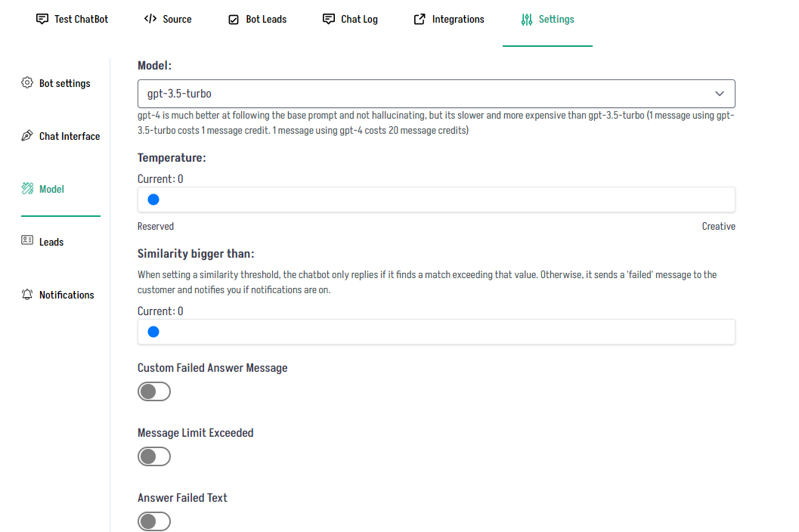Click the Integrations external link icon
Viewport: 799px width, 532px height.
tap(420, 19)
